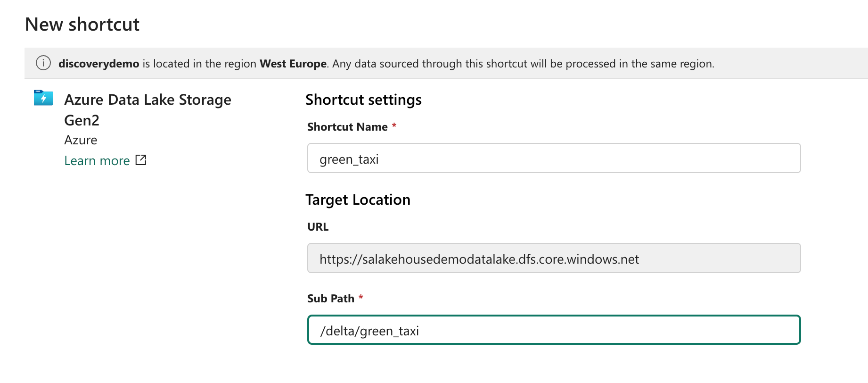The image size is (868, 383).
Task: Click the Azure subtitle text
Action: pyautogui.click(x=81, y=140)
